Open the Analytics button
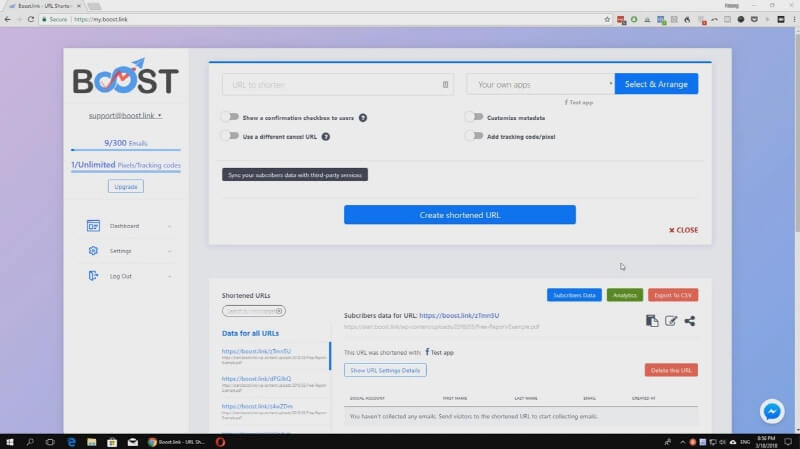The image size is (800, 449). 624,295
